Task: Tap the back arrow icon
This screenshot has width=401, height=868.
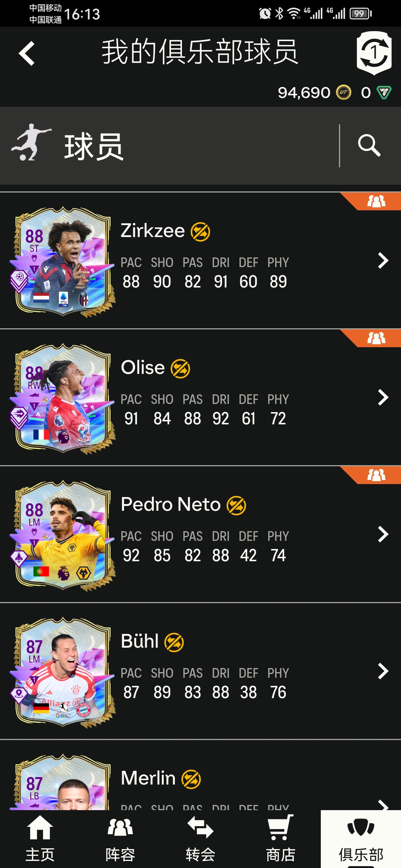Action: 27,53
